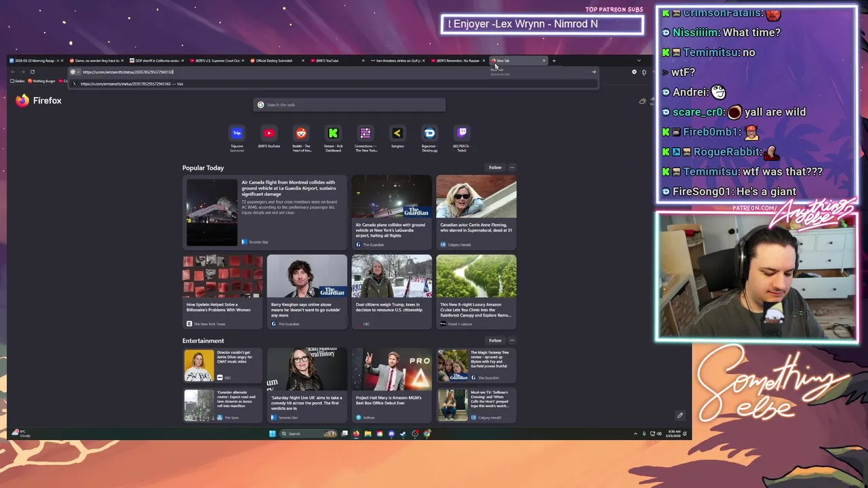Screen dimensions: 868x488
Task: Open Firefox from the taskbar
Action: 356,434
